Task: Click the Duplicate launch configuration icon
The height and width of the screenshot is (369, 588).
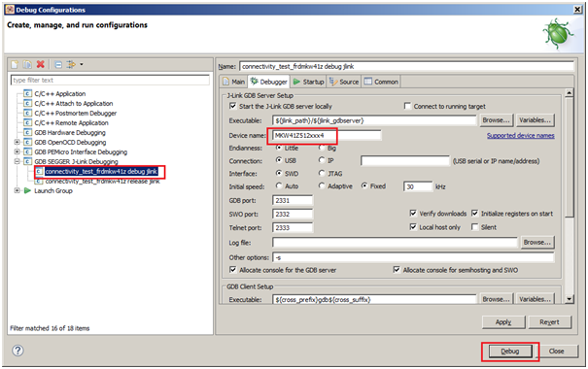Action: point(27,64)
